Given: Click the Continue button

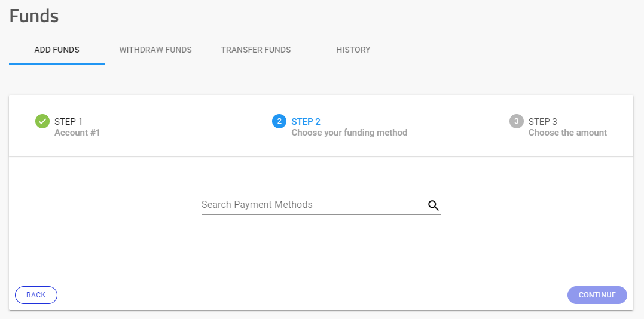Looking at the screenshot, I should click(x=597, y=295).
